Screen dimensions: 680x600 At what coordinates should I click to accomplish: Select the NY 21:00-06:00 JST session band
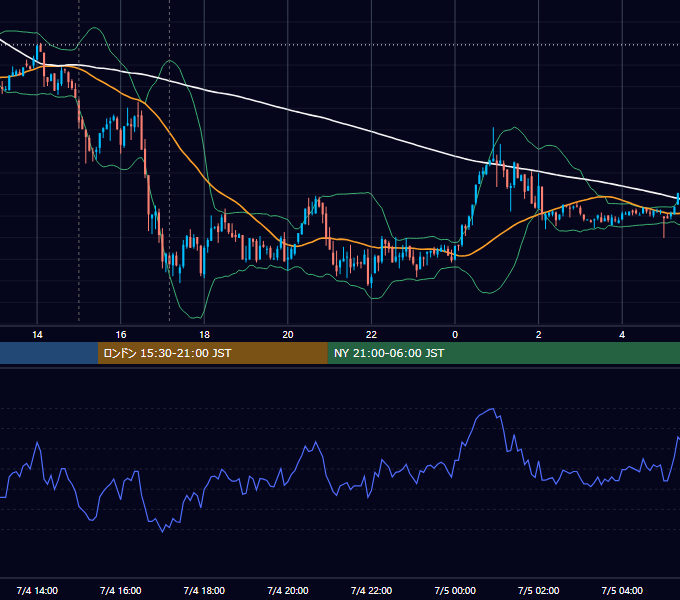pos(503,353)
